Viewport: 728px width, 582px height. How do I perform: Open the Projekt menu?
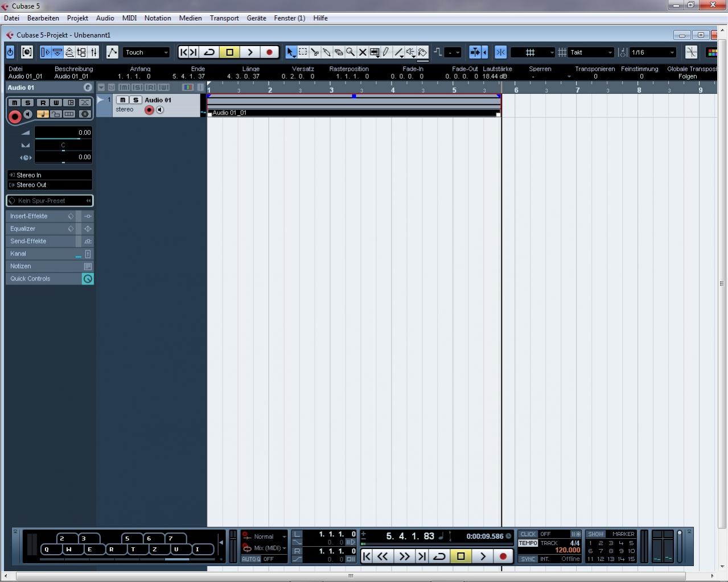click(77, 18)
